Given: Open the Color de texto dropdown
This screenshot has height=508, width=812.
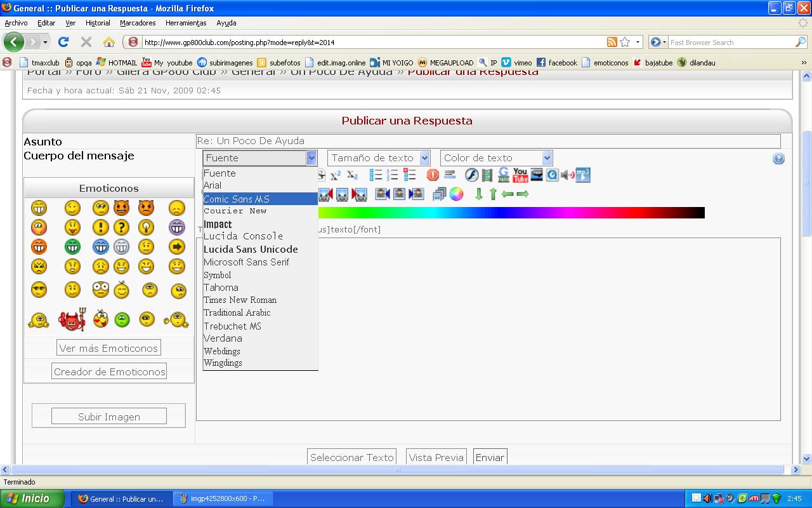Looking at the screenshot, I should click(x=496, y=158).
